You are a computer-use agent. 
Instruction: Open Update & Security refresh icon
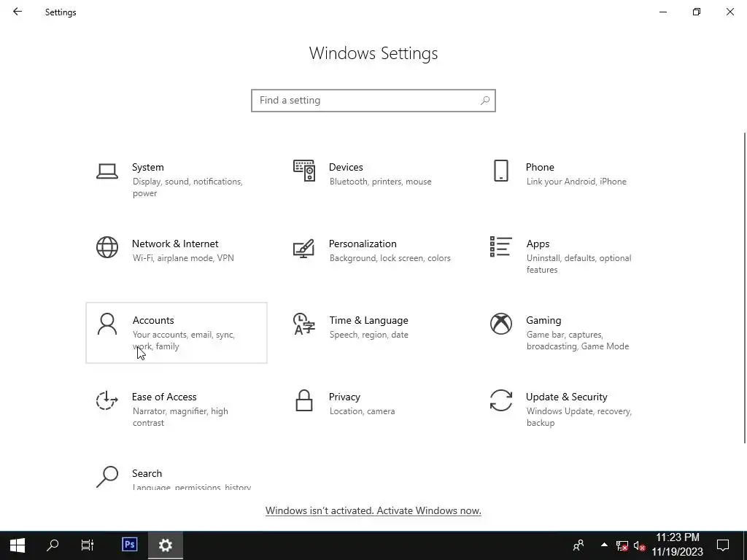[x=500, y=400]
